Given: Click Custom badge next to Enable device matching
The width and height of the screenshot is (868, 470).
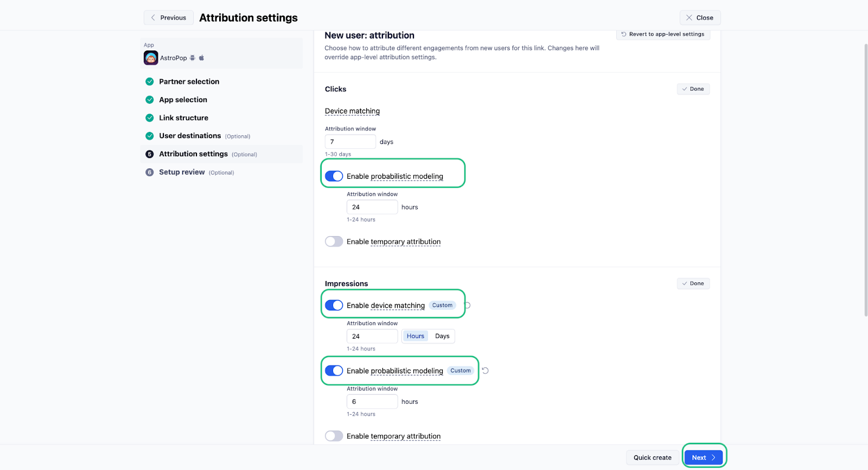Looking at the screenshot, I should (442, 306).
